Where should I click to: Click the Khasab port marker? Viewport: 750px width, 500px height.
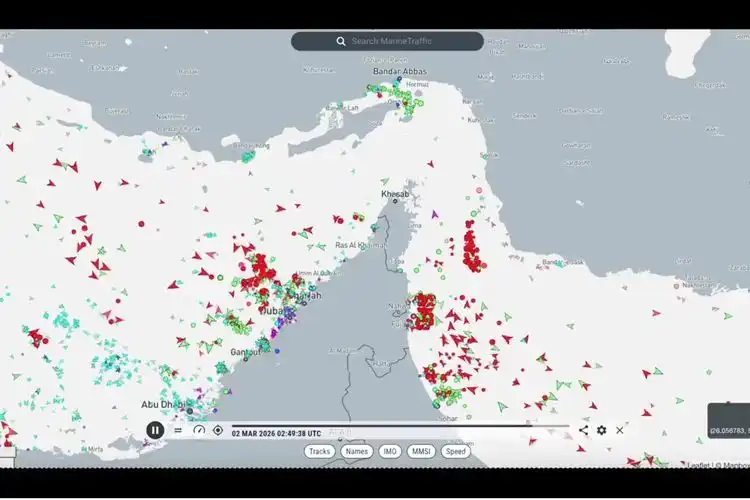click(395, 201)
